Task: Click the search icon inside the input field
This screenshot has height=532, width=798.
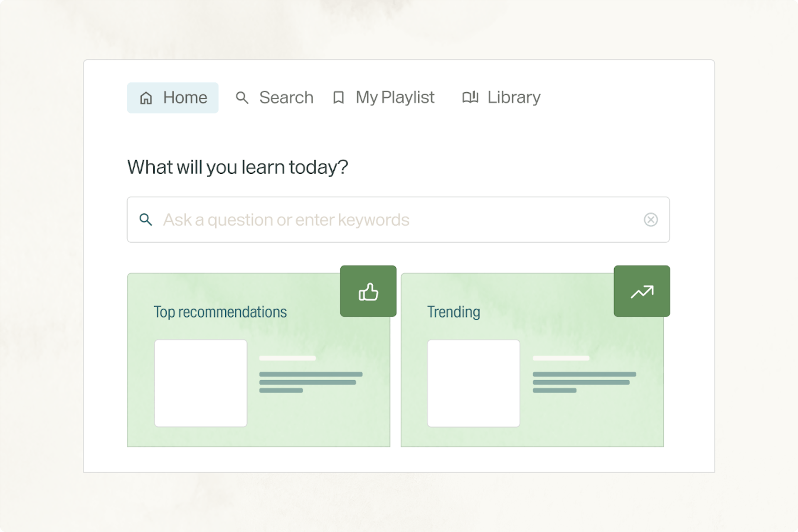Action: (146, 219)
